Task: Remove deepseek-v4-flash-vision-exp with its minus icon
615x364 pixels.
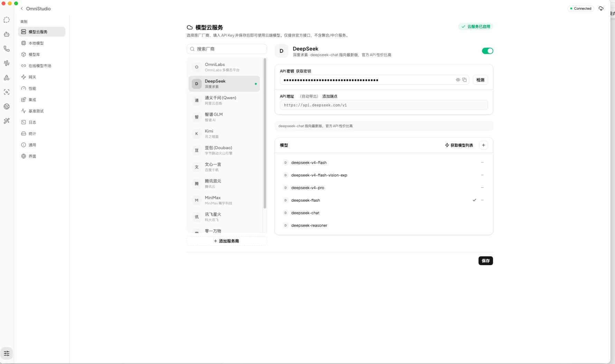Action: [x=482, y=175]
